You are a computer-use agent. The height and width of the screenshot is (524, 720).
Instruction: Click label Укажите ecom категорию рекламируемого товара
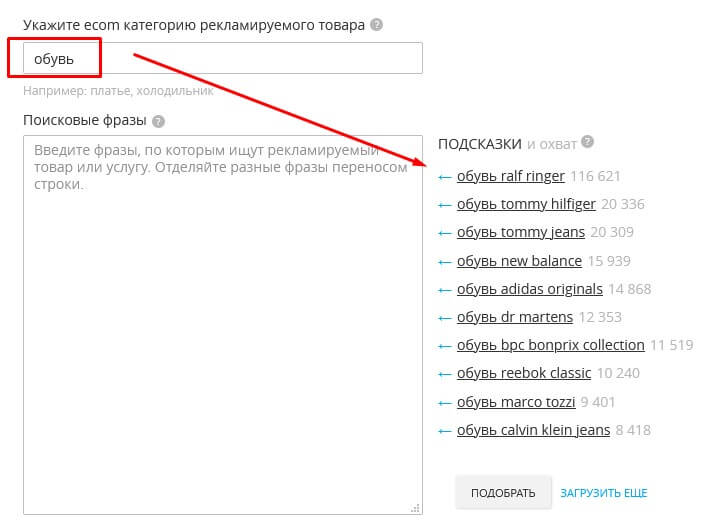point(194,25)
